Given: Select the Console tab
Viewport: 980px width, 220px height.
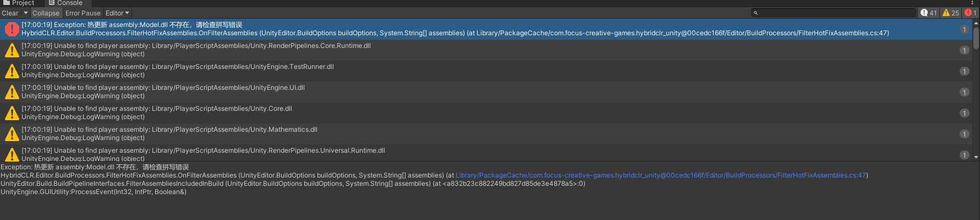Looking at the screenshot, I should pos(65,3).
